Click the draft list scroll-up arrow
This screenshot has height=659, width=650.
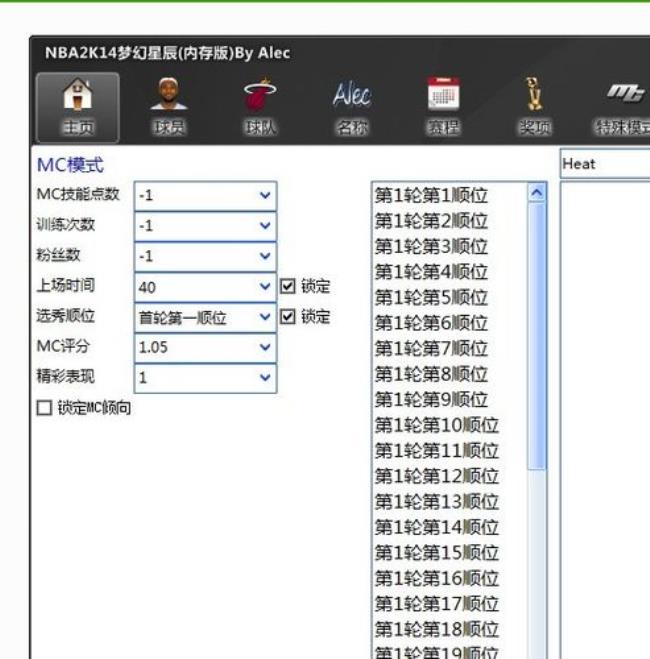(x=537, y=193)
